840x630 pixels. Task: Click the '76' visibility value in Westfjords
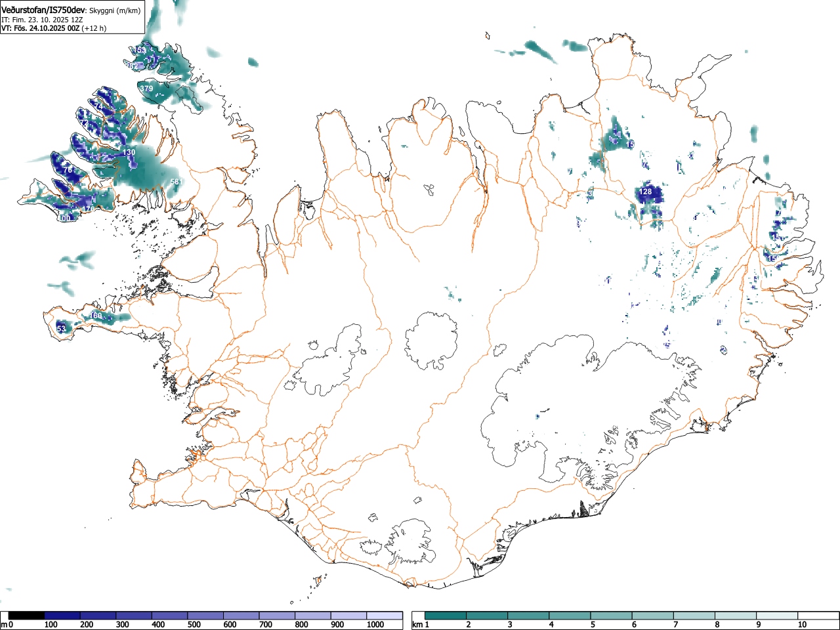click(67, 170)
